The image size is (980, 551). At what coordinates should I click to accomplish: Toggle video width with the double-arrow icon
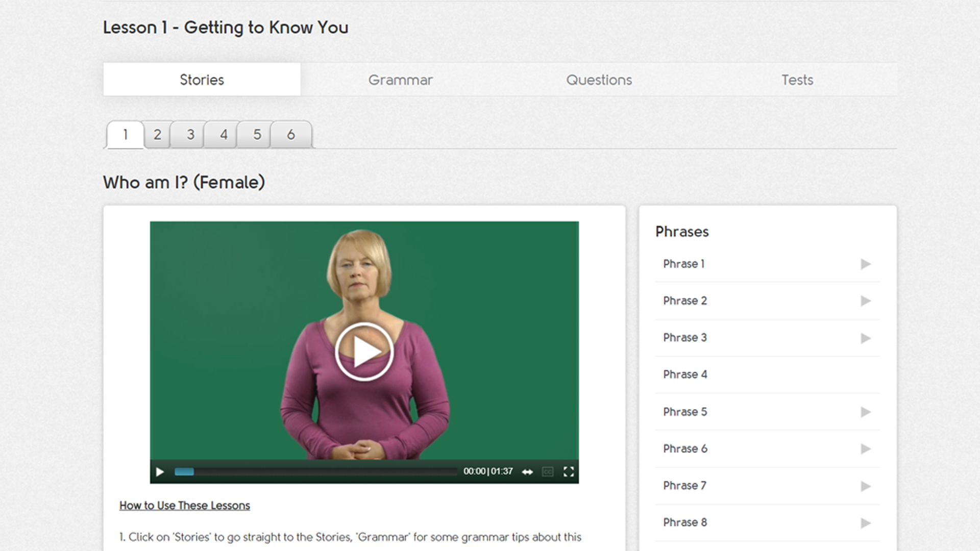coord(527,472)
